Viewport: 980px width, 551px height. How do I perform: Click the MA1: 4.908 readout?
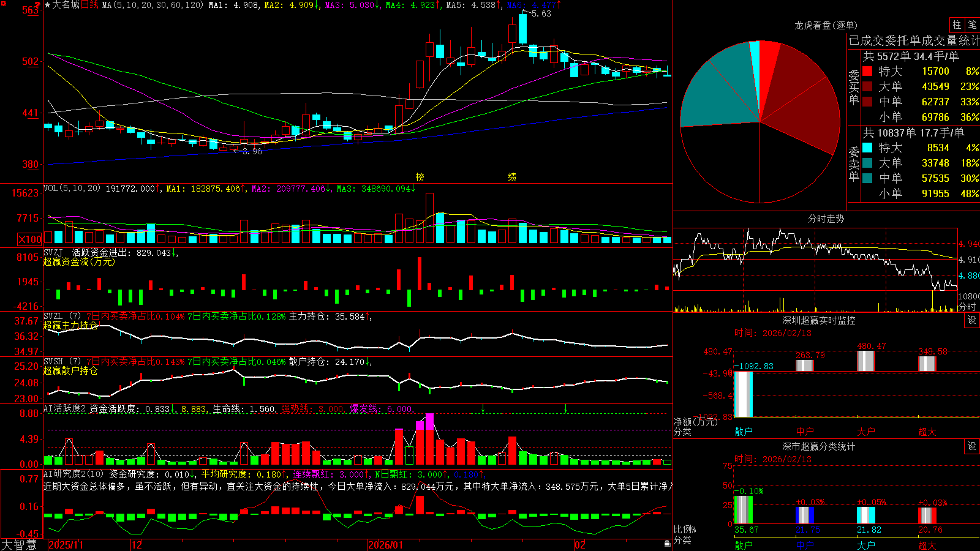[234, 5]
